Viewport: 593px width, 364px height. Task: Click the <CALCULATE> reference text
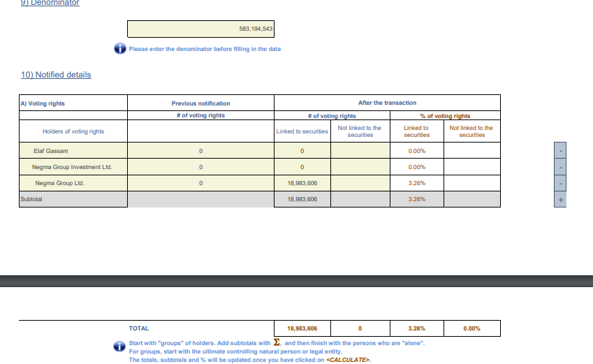point(348,360)
